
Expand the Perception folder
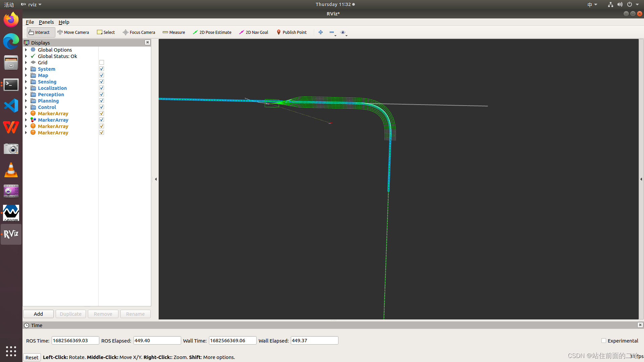(x=26, y=95)
